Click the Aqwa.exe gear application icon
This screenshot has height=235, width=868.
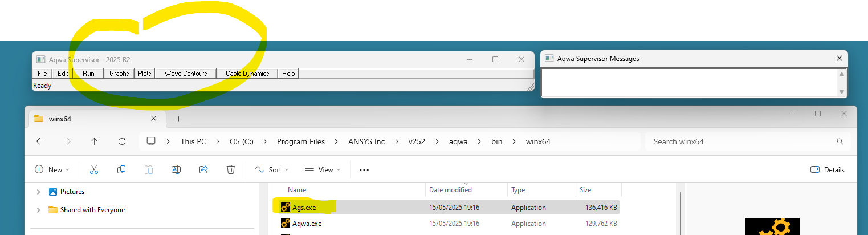tap(286, 223)
